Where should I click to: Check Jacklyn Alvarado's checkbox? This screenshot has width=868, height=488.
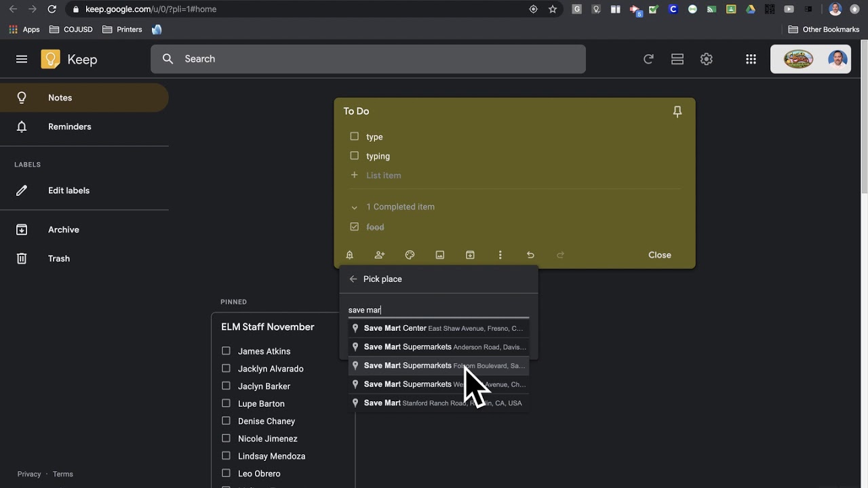coord(226,369)
